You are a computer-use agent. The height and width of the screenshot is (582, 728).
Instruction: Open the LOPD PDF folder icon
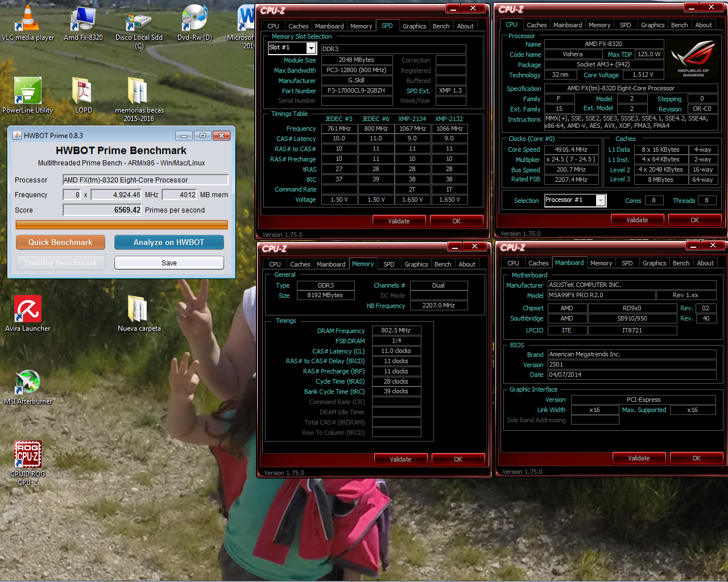pos(83,95)
